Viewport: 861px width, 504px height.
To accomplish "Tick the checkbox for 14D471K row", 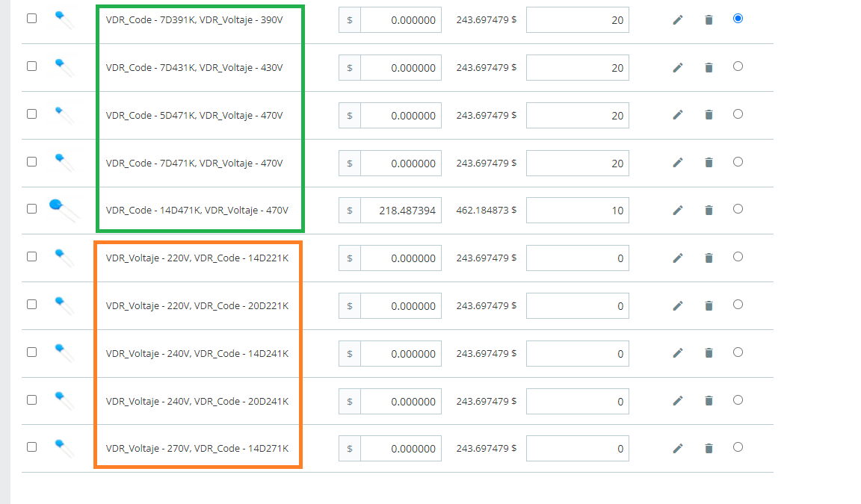I will click(32, 208).
